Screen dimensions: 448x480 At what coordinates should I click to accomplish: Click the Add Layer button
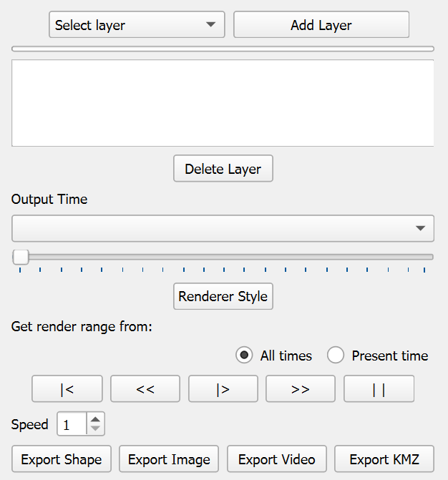pos(321,25)
